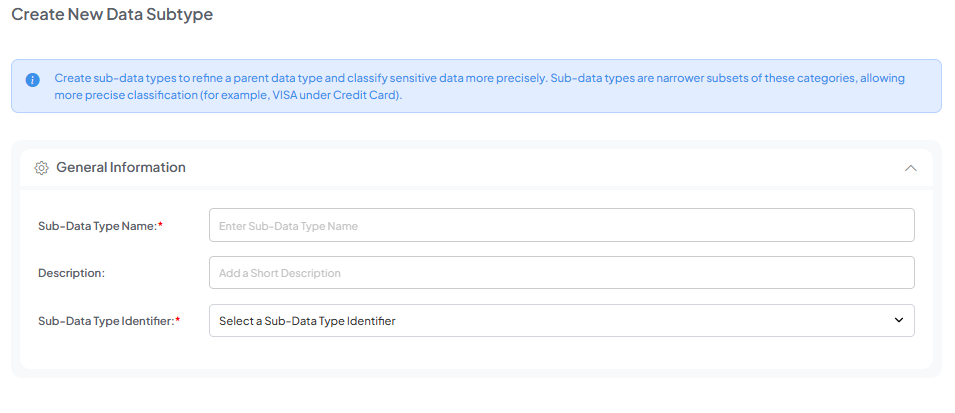Screen dimensions: 955x413
Task: Click the 'Enter Sub-Data Type Name' placeholder text
Action: click(288, 226)
